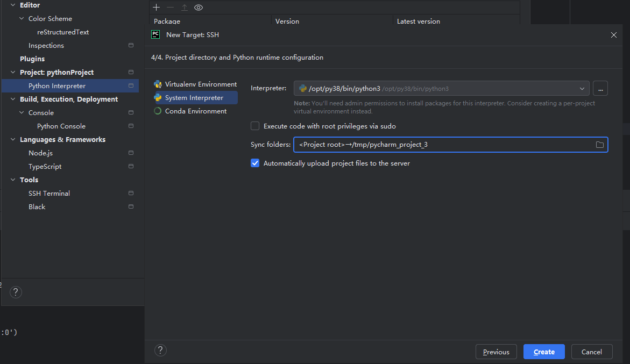Screen dimensions: 630x364
Task: Click the Package column header
Action: (167, 22)
